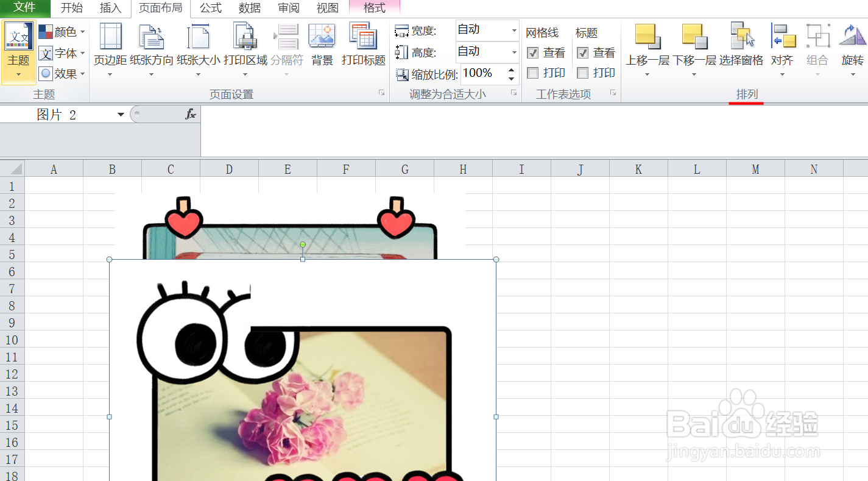The height and width of the screenshot is (481, 868).
Task: Toggle headings Print (打印) checkbox
Action: click(583, 73)
